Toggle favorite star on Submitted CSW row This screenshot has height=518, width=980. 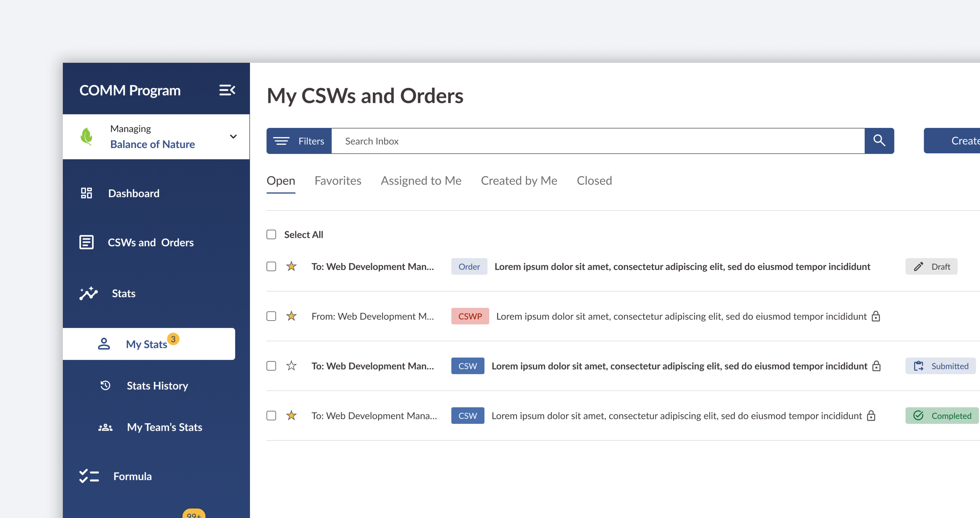click(291, 366)
